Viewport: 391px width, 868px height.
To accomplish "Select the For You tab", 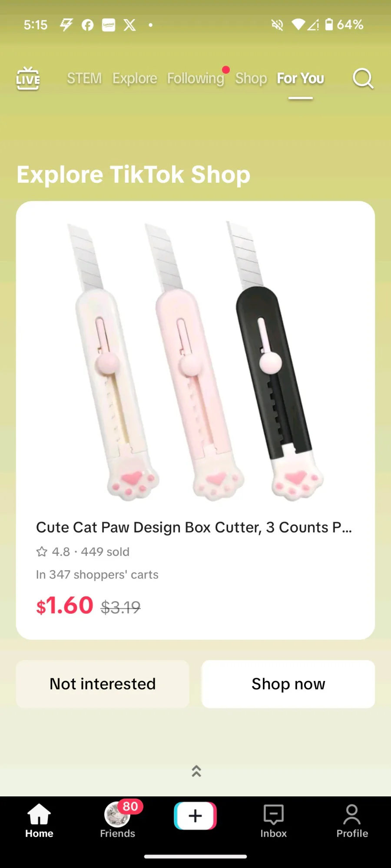I will [301, 79].
